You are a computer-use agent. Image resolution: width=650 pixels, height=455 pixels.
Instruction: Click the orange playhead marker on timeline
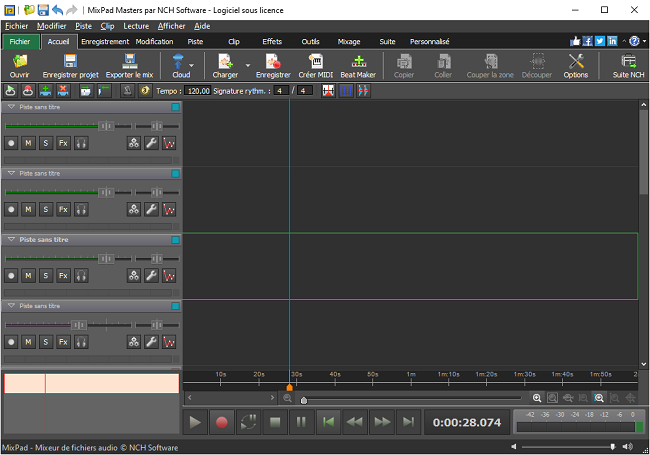(290, 387)
